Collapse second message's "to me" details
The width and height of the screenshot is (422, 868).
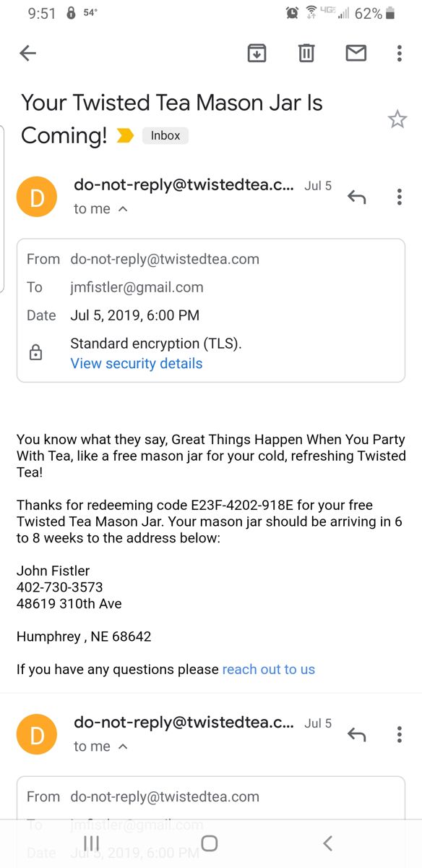(x=100, y=746)
